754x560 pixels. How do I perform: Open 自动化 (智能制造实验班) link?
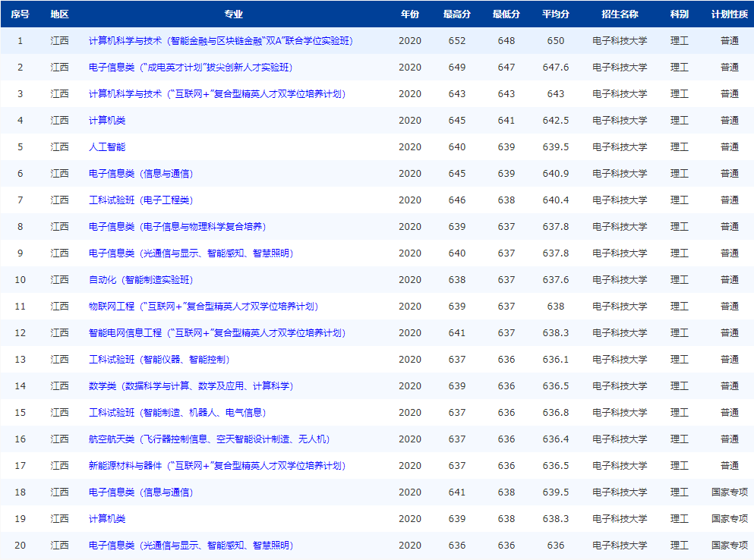point(141,280)
